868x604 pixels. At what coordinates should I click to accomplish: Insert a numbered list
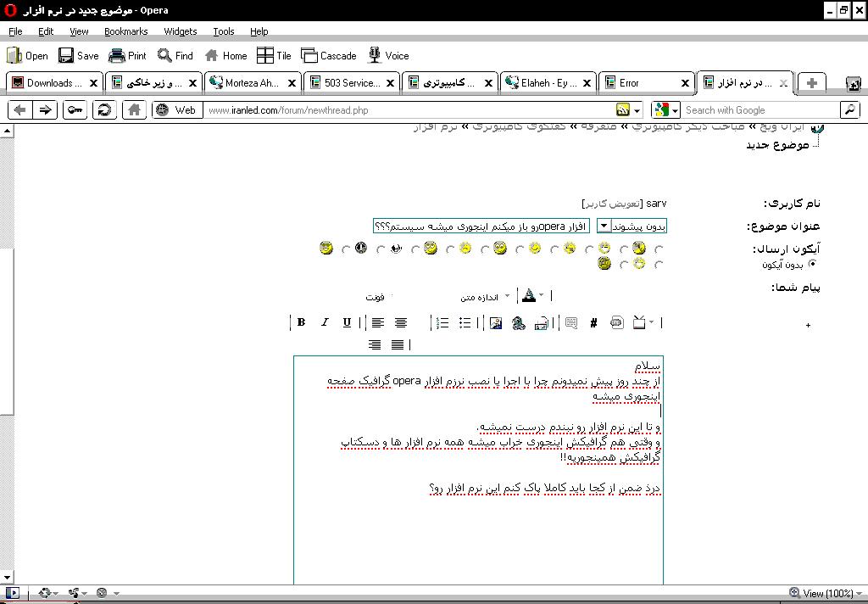[442, 322]
